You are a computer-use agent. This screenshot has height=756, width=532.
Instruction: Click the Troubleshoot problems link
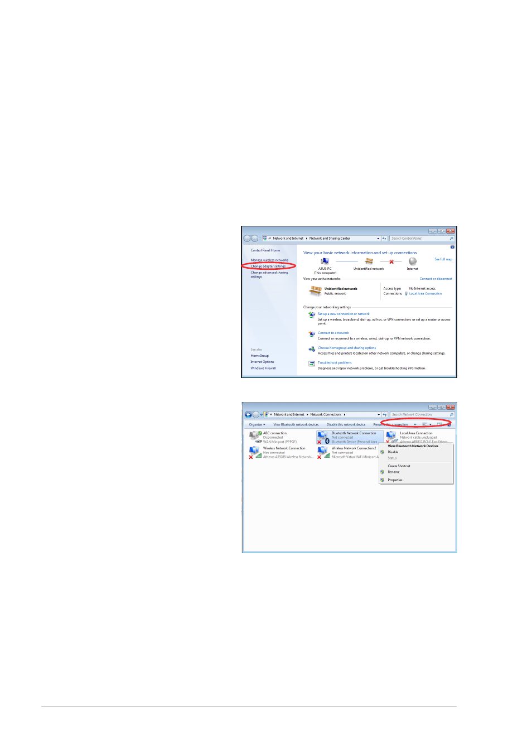[335, 363]
